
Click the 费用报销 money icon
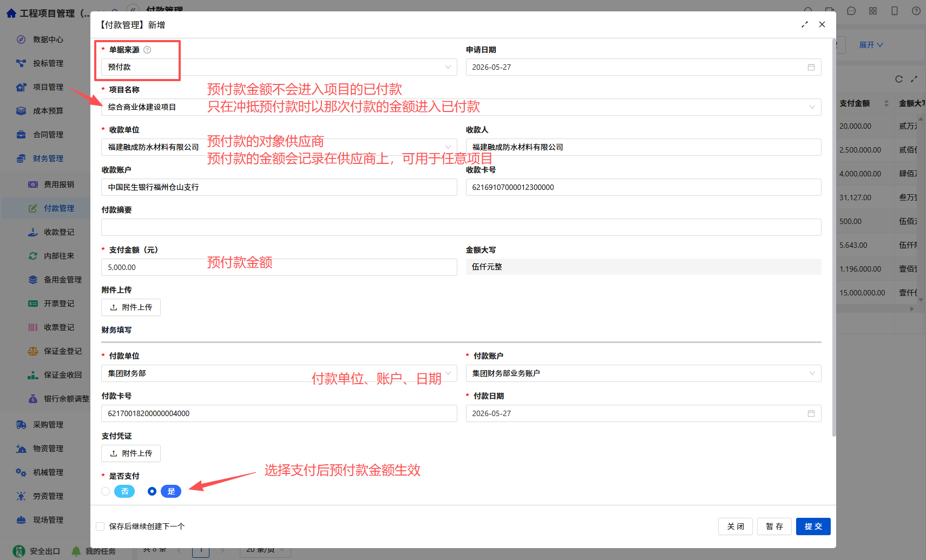pos(33,185)
